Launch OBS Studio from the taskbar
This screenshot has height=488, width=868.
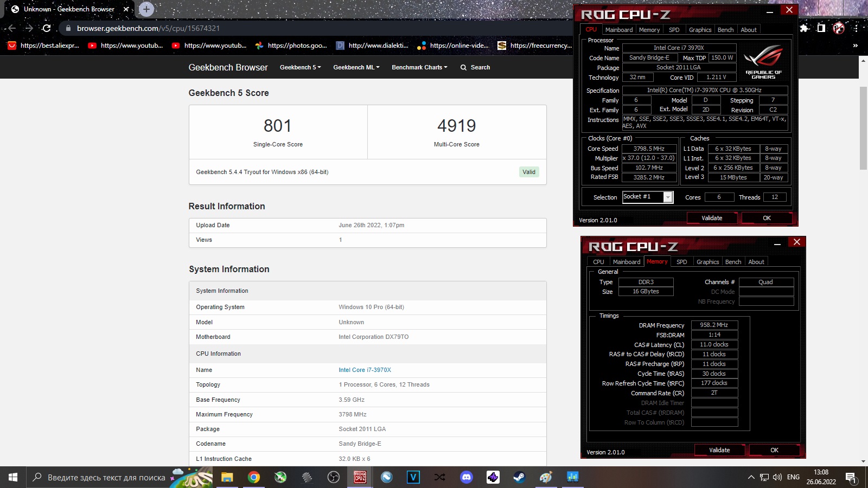(334, 477)
